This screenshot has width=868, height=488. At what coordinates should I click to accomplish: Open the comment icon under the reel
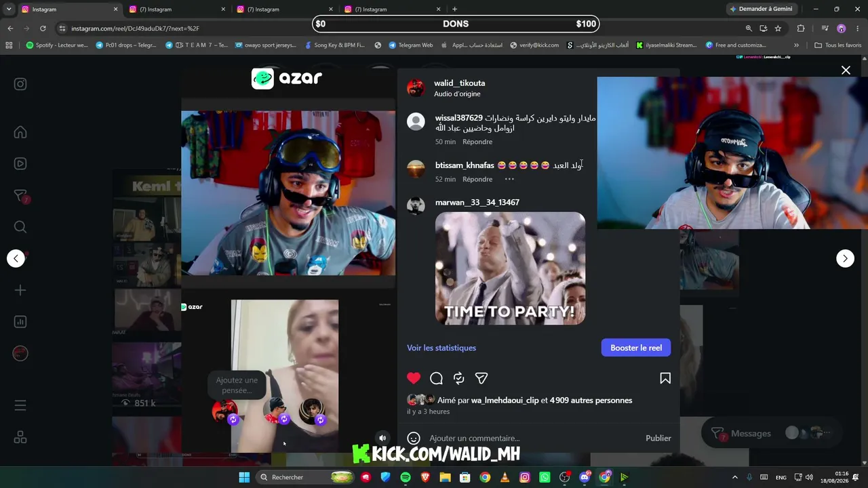click(x=437, y=378)
